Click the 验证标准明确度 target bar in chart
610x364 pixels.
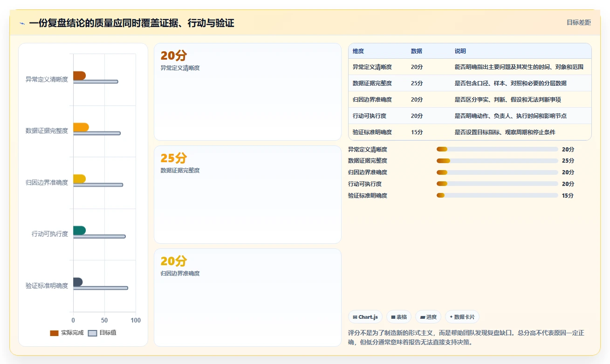click(x=101, y=288)
